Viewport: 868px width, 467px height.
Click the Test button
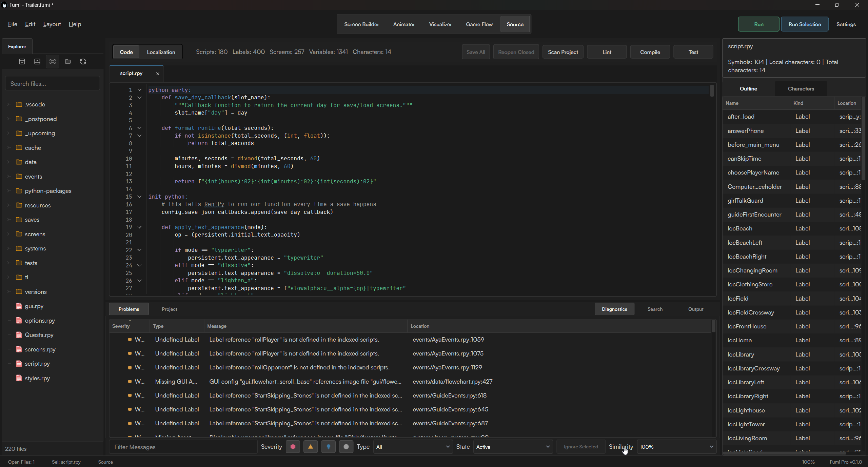(x=693, y=52)
